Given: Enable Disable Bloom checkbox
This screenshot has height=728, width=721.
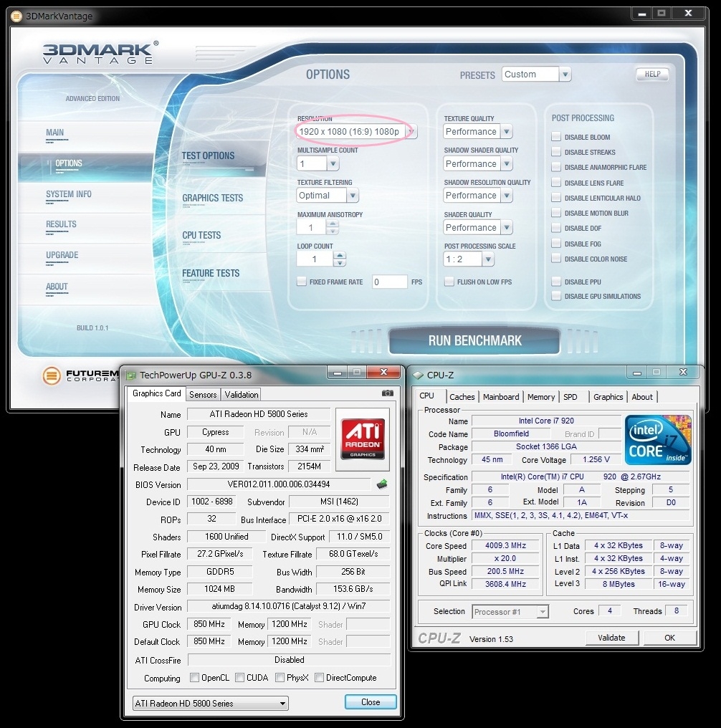Looking at the screenshot, I should click(x=555, y=136).
